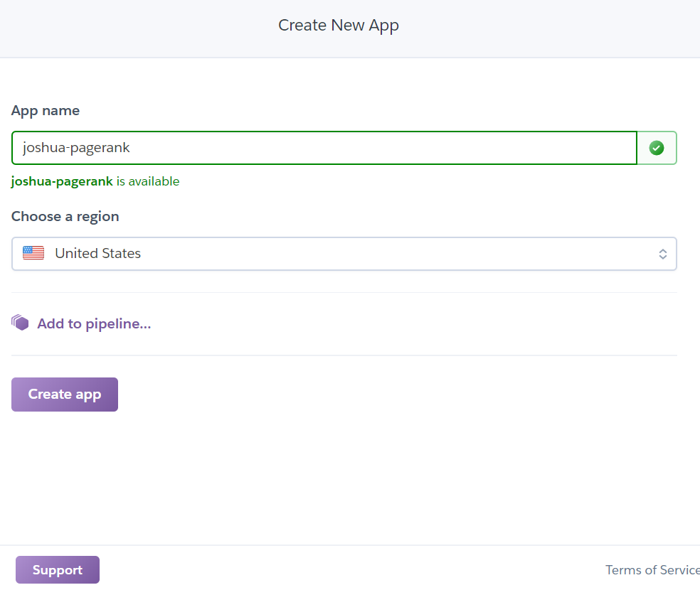Click the Create New App heading
700x590 pixels.
[339, 26]
